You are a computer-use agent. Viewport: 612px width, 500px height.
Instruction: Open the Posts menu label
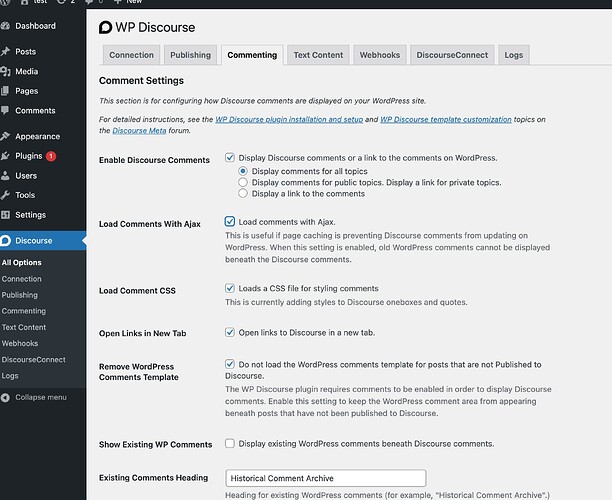point(25,52)
